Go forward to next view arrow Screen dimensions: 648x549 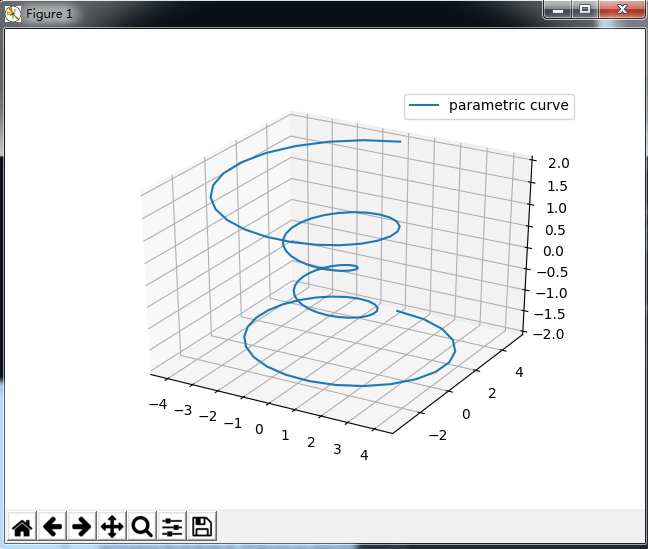pyautogui.click(x=82, y=527)
